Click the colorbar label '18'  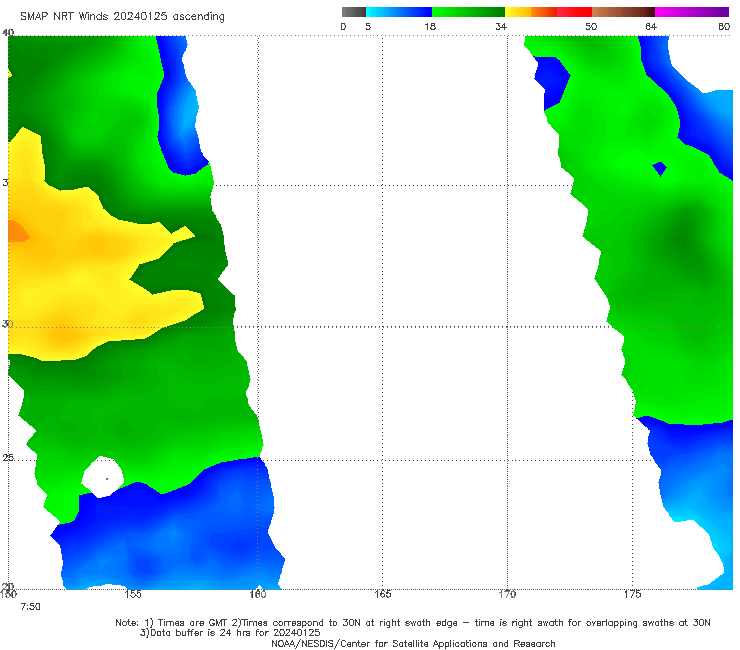coord(430,27)
